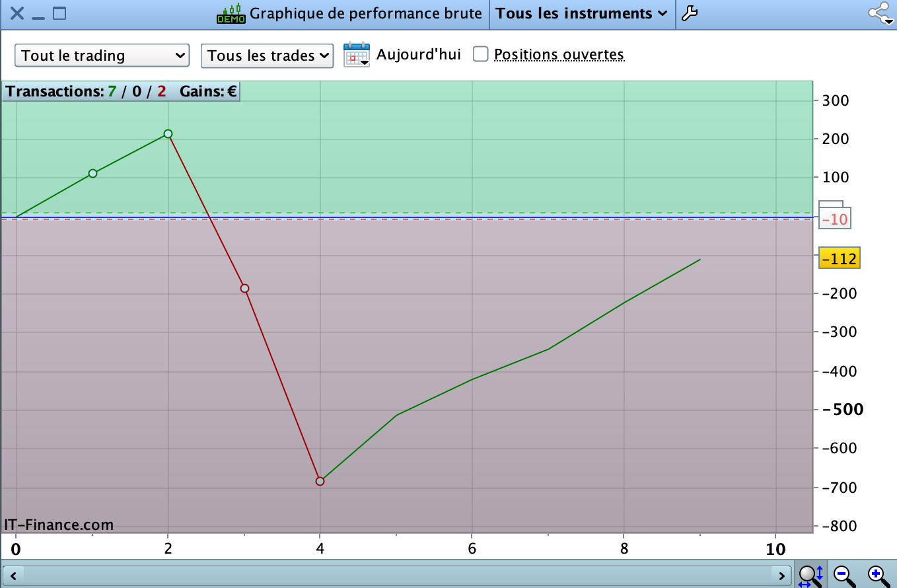Maximize the performance chart window

pyautogui.click(x=59, y=13)
